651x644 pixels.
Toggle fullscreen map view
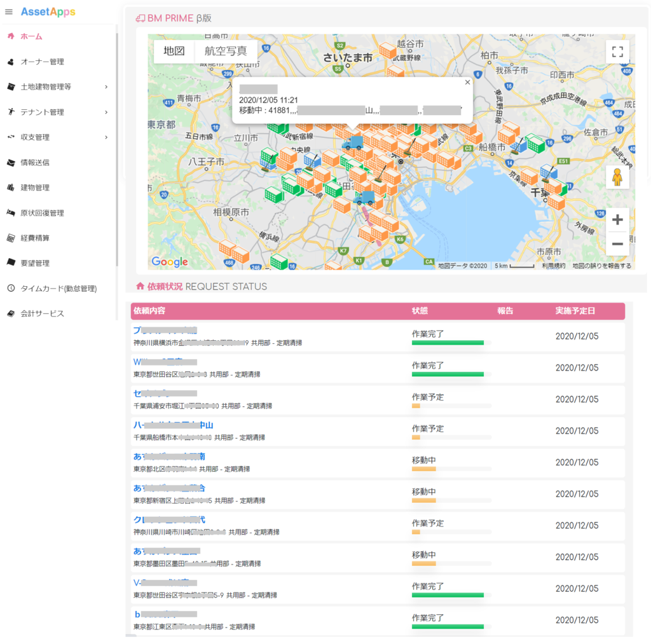[x=617, y=52]
